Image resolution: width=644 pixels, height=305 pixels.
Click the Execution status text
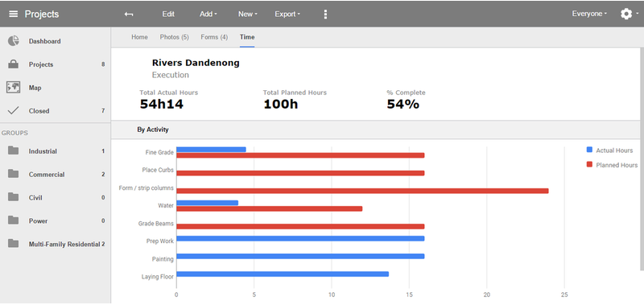pyautogui.click(x=171, y=75)
